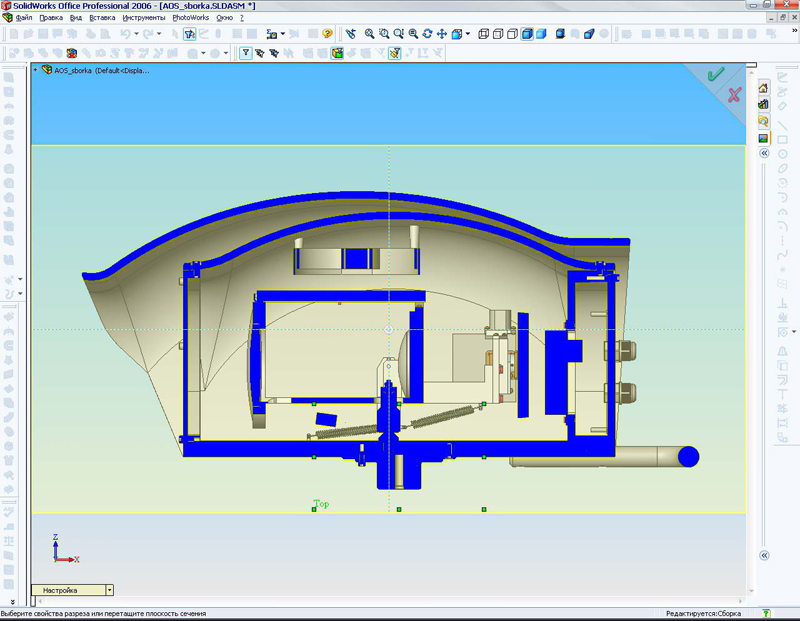Switch to Hidden Lines Removed mode
This screenshot has width=800, height=621.
512,34
